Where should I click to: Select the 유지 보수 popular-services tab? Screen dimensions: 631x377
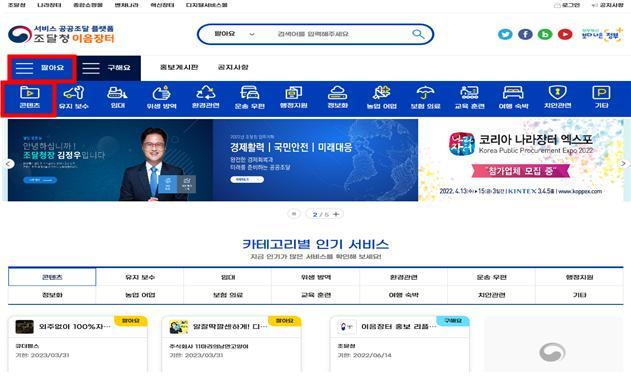140,277
